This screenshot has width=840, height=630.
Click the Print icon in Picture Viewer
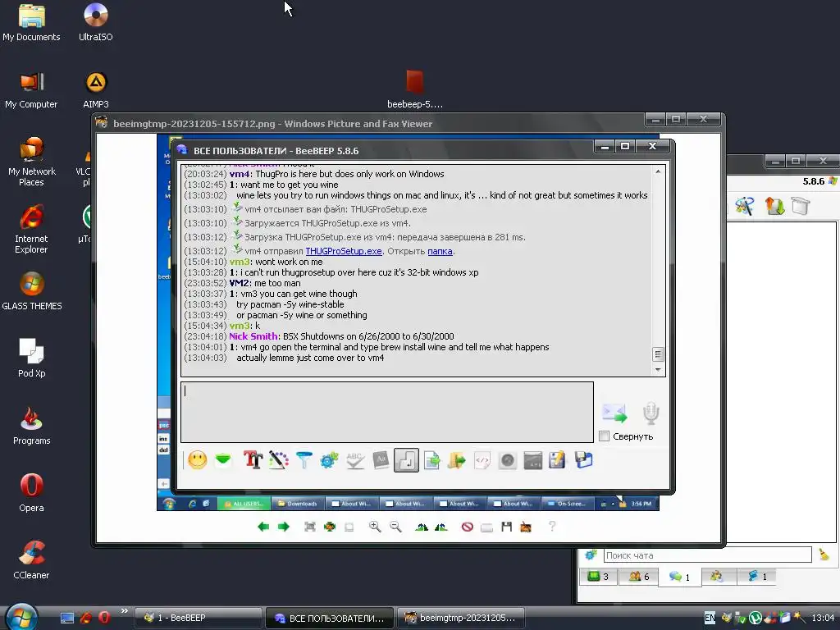(486, 527)
